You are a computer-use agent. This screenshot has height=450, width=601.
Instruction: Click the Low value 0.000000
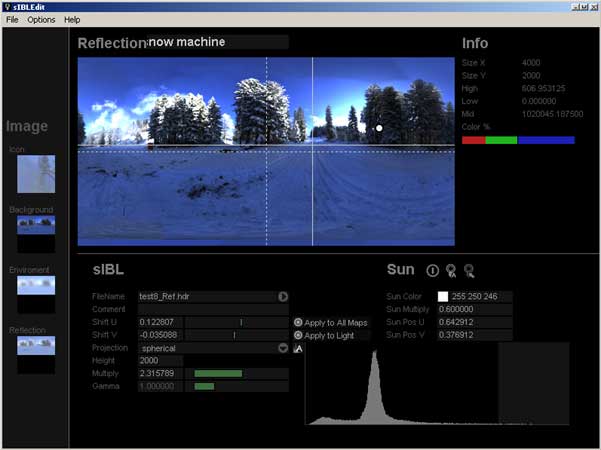tap(539, 101)
